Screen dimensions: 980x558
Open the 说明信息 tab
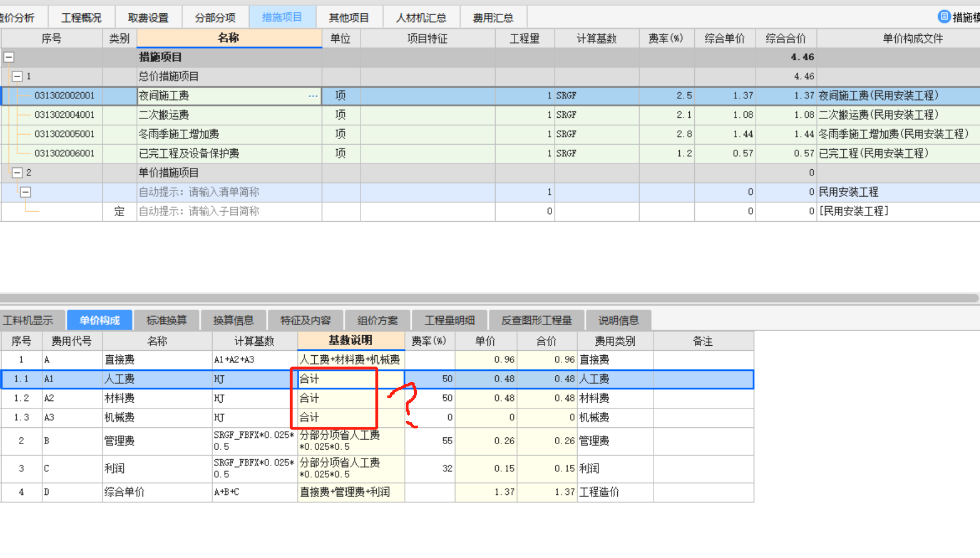[619, 321]
